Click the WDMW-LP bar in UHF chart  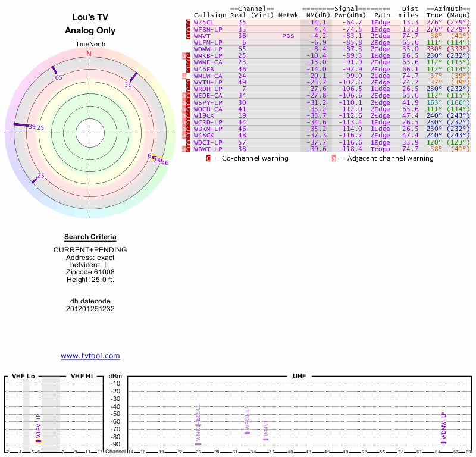click(x=443, y=442)
